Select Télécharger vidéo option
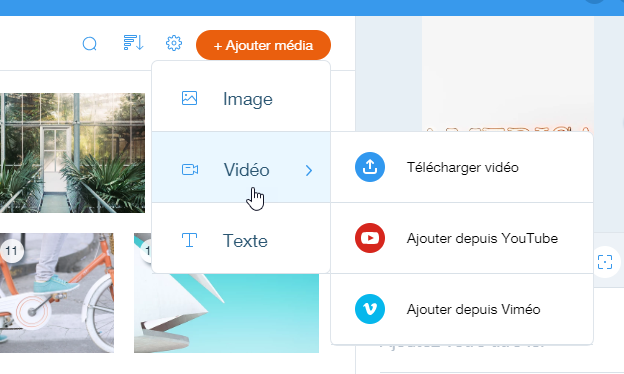The width and height of the screenshot is (624, 374). pos(462,167)
